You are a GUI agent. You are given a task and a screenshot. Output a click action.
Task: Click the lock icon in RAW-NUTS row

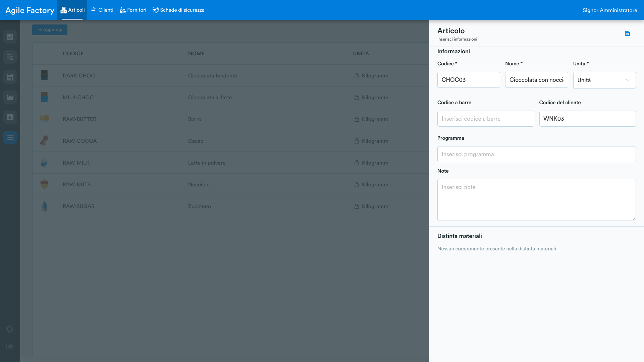[x=357, y=184]
